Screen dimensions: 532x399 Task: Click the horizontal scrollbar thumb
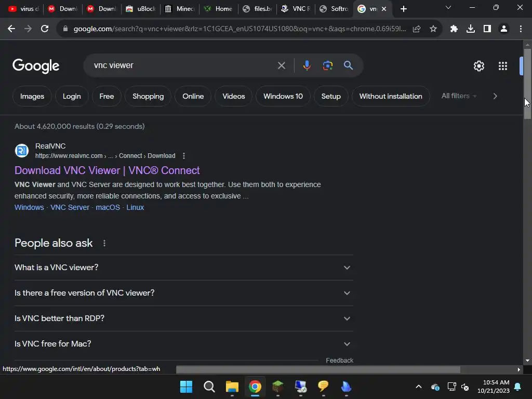coord(318,369)
